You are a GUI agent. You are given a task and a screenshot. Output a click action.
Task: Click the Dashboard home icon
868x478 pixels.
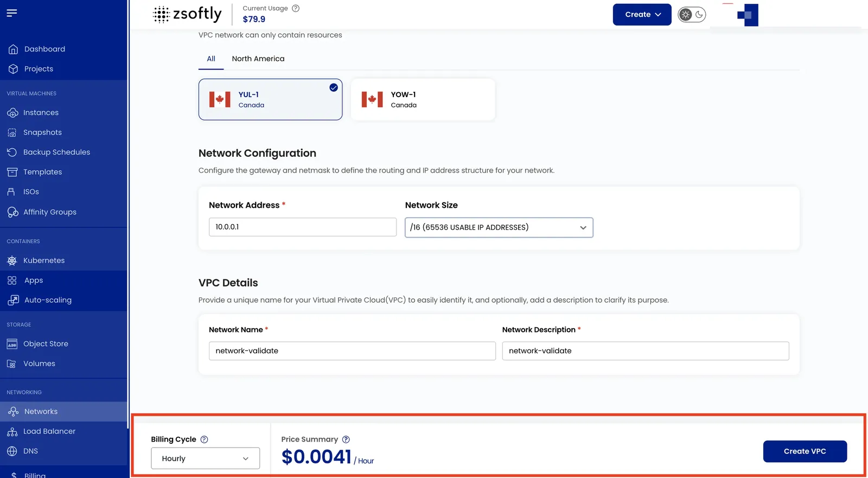pos(13,49)
